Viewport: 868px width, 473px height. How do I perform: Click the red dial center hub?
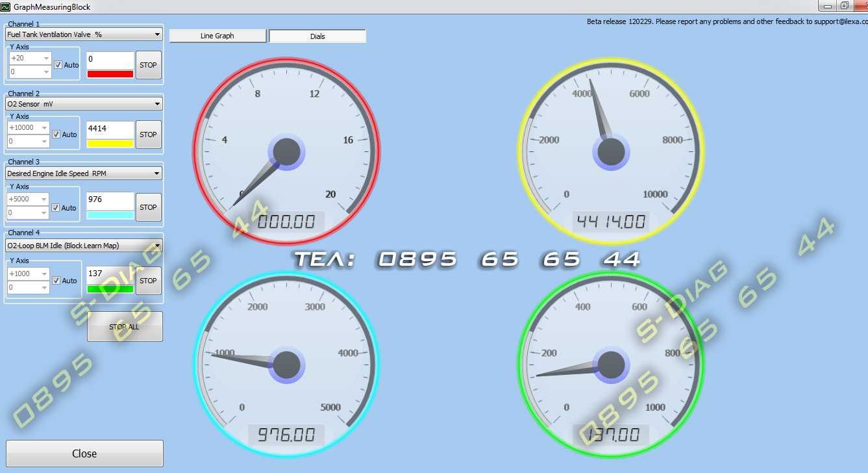tap(286, 152)
